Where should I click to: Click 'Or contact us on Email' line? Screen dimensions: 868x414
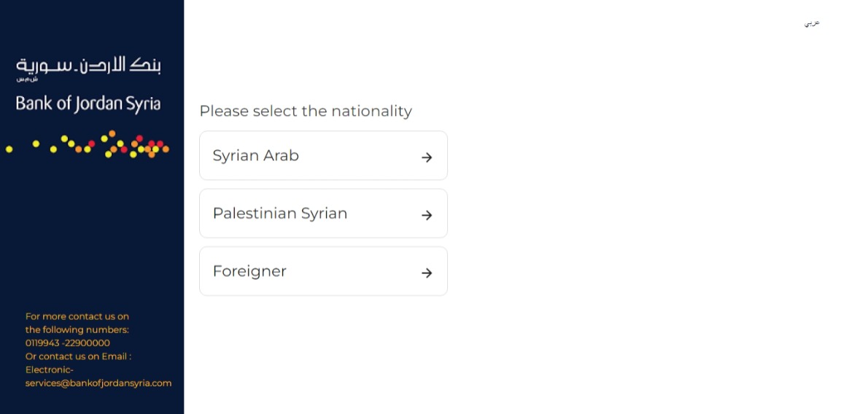tap(78, 356)
